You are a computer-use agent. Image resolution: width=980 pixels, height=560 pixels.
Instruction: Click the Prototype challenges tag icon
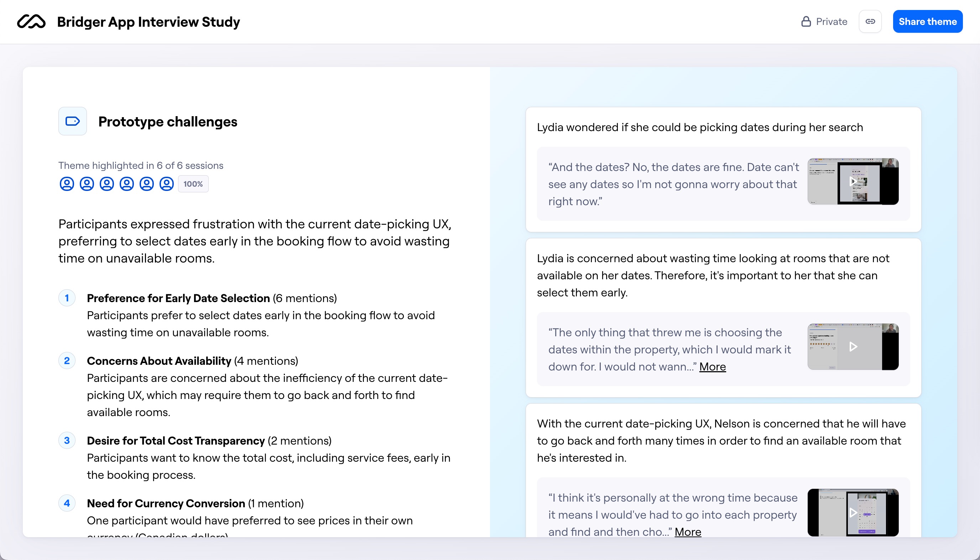coord(72,121)
